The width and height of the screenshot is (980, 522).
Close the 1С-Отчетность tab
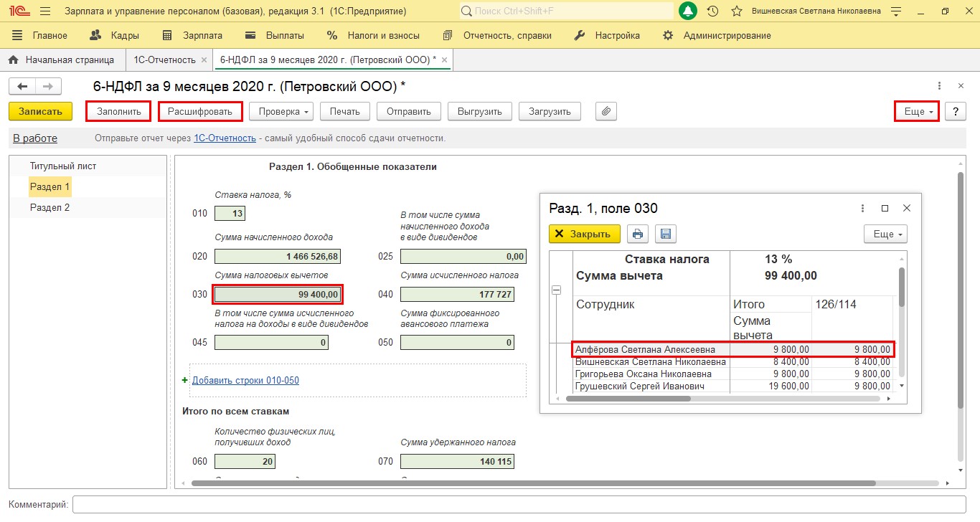click(204, 60)
